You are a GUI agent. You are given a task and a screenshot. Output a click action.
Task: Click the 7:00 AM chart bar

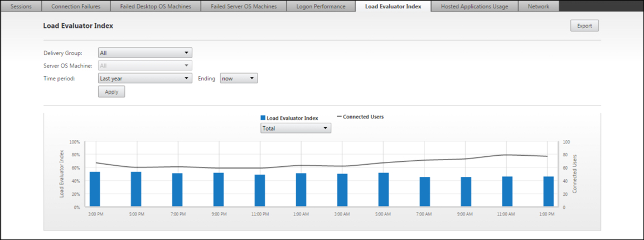point(425,191)
